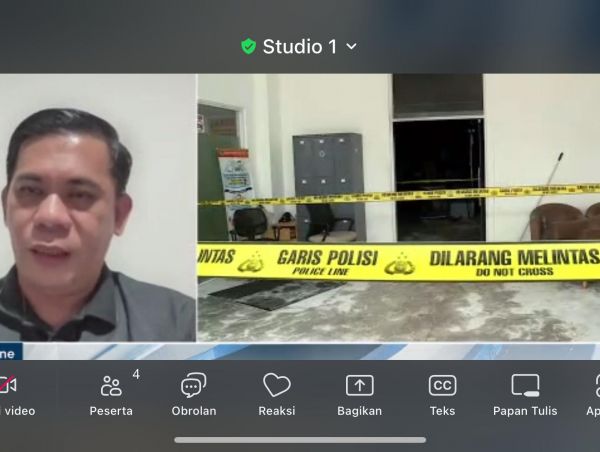Open the Peserta participants icon
Screen dimensions: 600x452
(111, 386)
